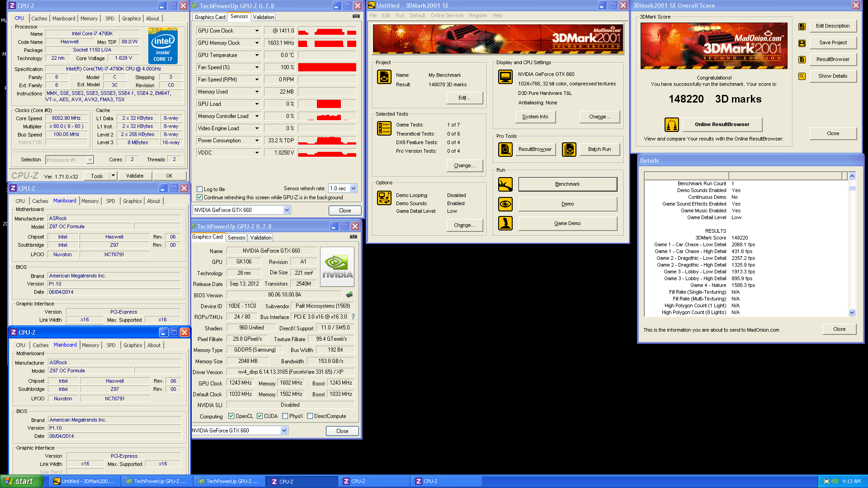
Task: Click the Demo eye icon
Action: click(x=505, y=204)
